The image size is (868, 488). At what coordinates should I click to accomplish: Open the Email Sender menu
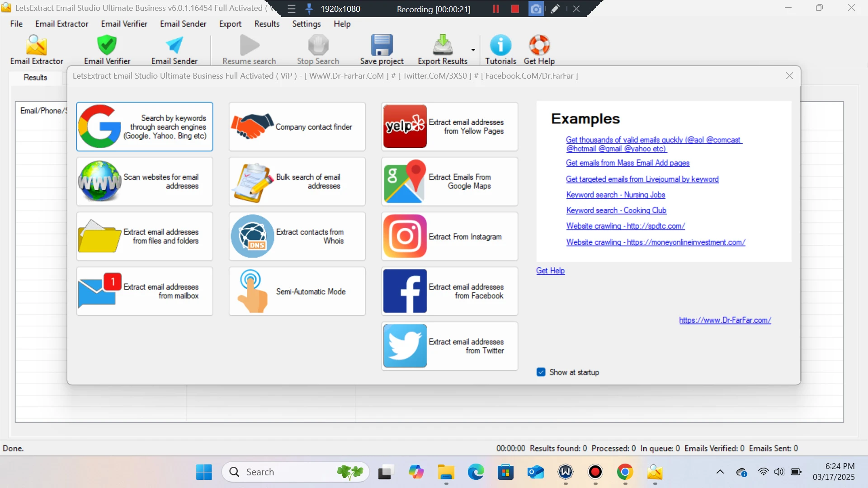click(183, 24)
